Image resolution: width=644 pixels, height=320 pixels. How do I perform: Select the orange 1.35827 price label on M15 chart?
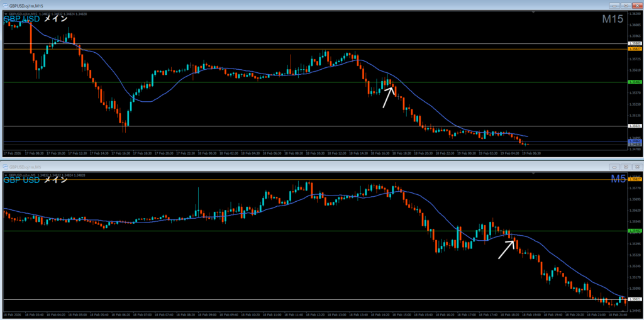(x=635, y=48)
